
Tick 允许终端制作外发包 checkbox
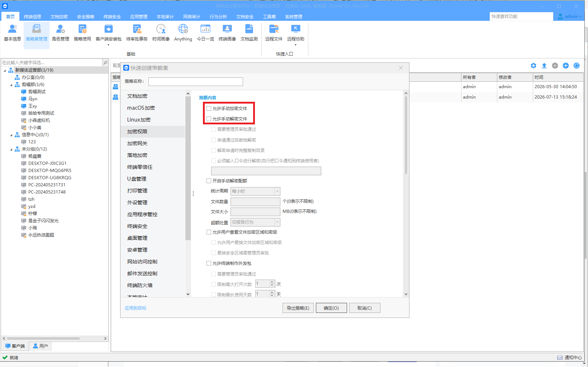(x=209, y=263)
